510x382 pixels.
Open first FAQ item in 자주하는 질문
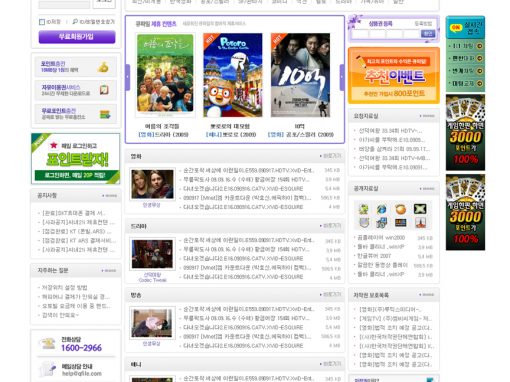point(64,287)
